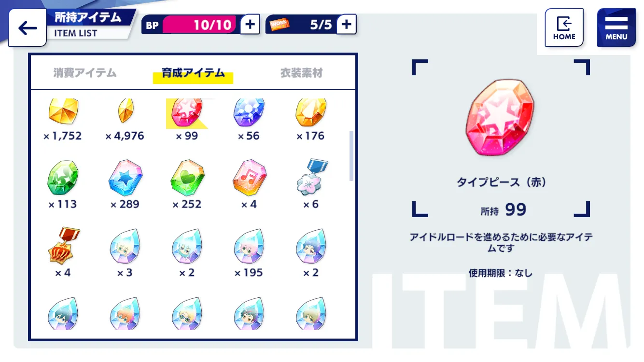Select the green heart piece ×252
The image size is (644, 362).
pos(187,184)
